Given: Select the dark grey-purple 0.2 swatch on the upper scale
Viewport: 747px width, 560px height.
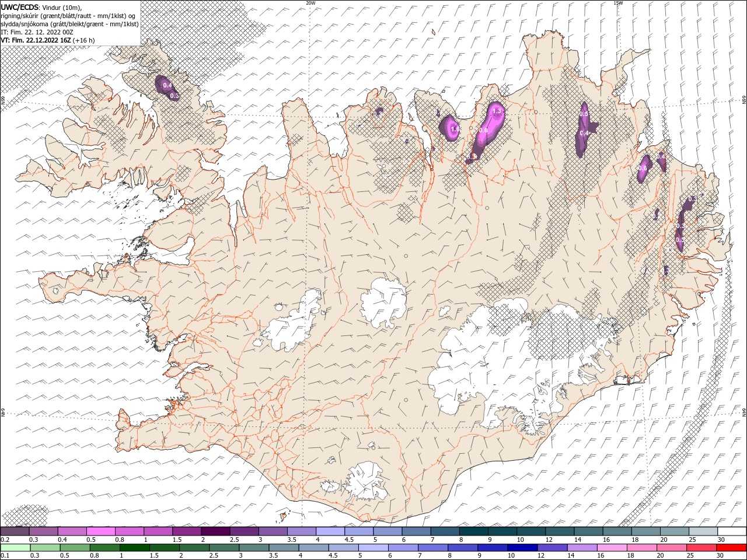Looking at the screenshot, I should pos(15,531).
